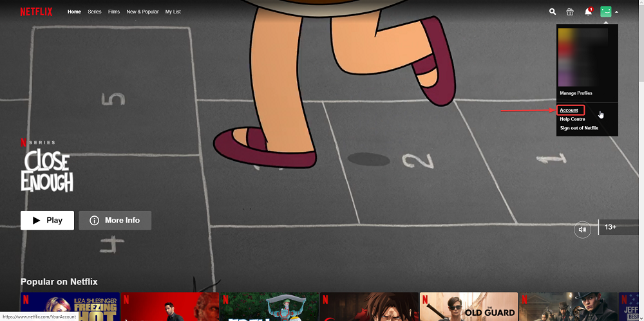
Task: Switch to the Films tab
Action: click(114, 12)
